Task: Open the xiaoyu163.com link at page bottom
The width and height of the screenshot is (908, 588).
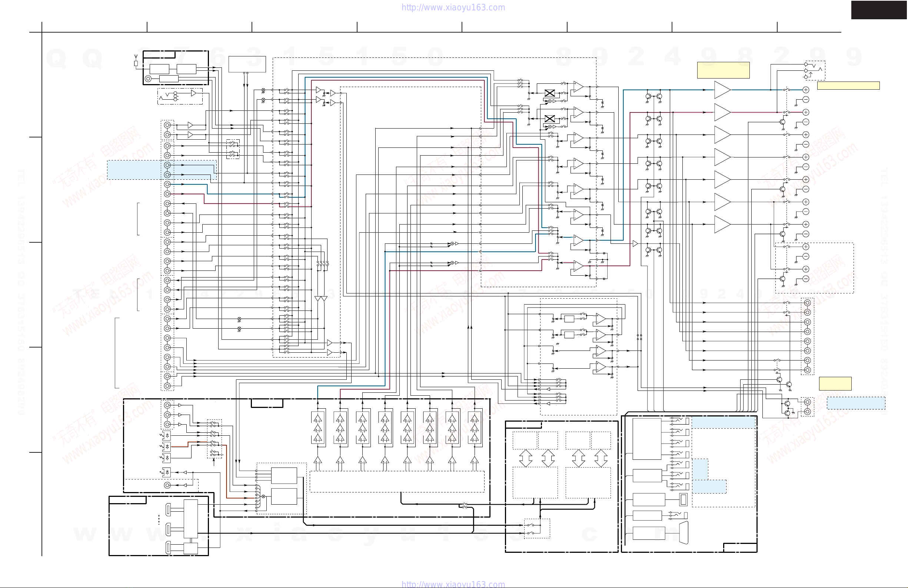Action: (453, 584)
